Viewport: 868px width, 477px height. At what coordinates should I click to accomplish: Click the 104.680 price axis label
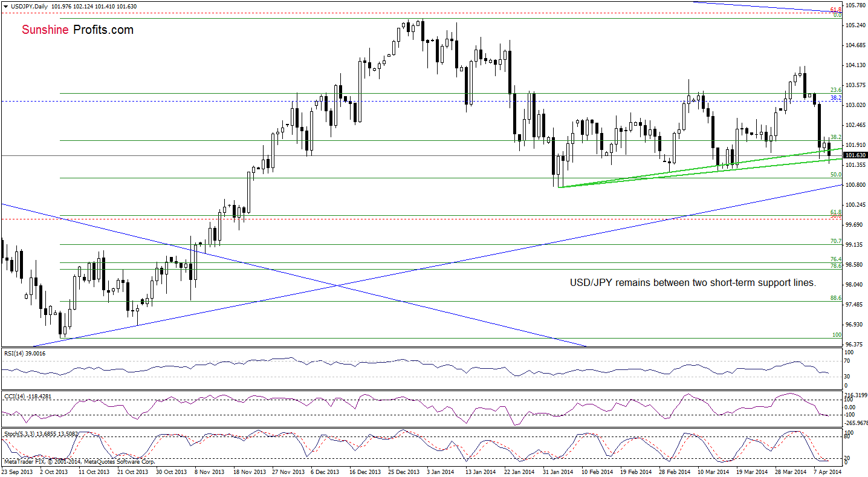click(856, 45)
